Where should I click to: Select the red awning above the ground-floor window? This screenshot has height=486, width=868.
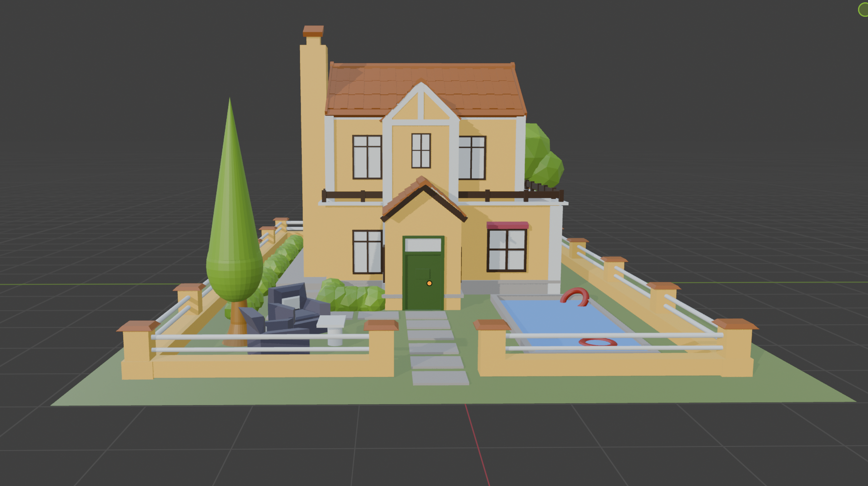507,225
